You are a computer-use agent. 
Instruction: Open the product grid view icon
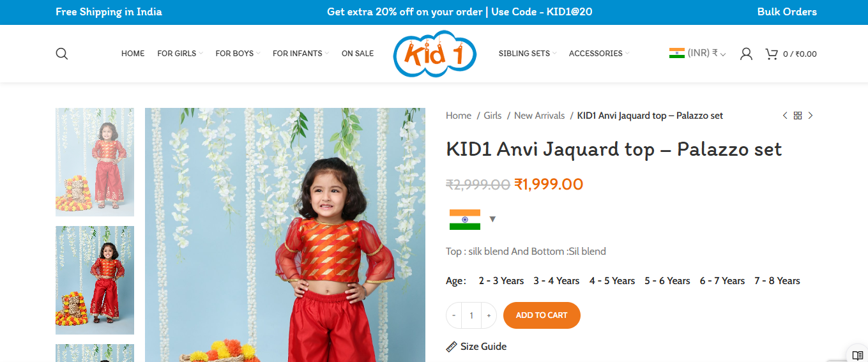coord(798,116)
